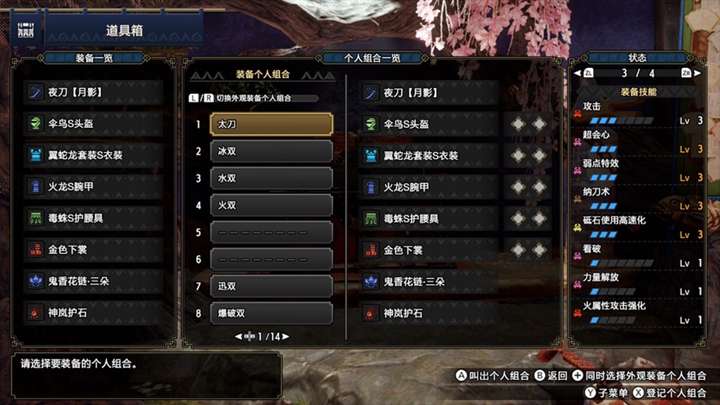Go to next loadout page arrow by 1/14
The height and width of the screenshot is (405, 720).
pyautogui.click(x=286, y=337)
